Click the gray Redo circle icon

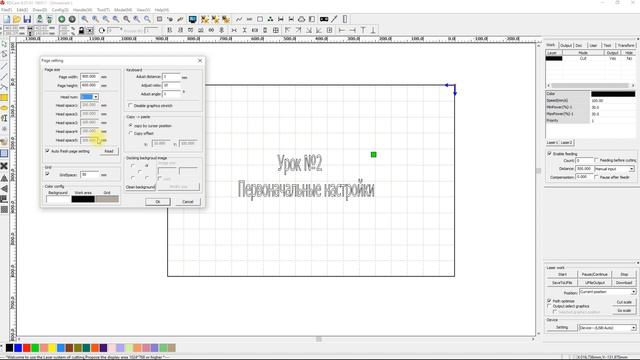coord(72,19)
